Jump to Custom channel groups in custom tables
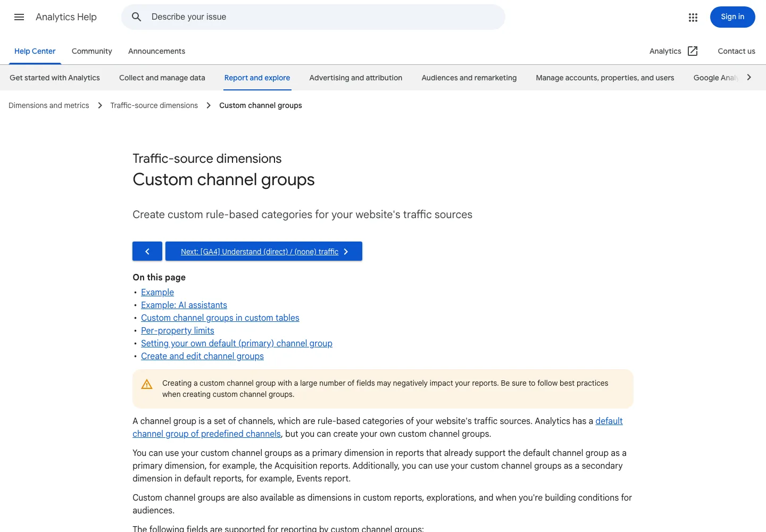This screenshot has width=766, height=532. coord(220,318)
